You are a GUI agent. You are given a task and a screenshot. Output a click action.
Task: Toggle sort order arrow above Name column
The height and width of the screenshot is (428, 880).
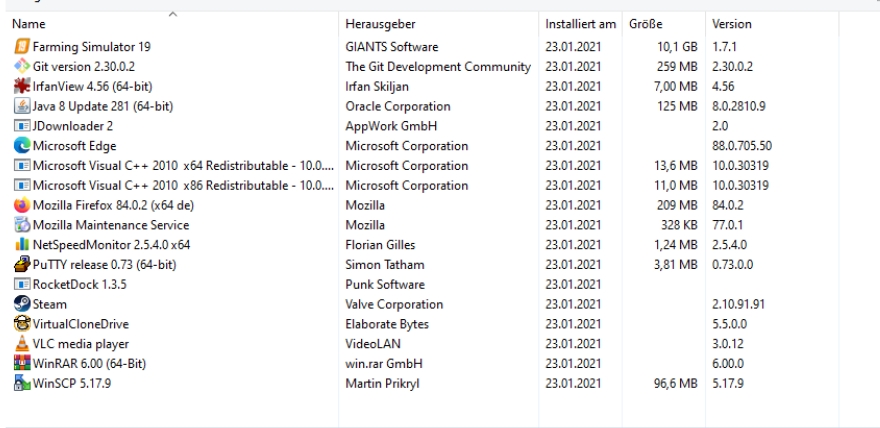pos(173,15)
